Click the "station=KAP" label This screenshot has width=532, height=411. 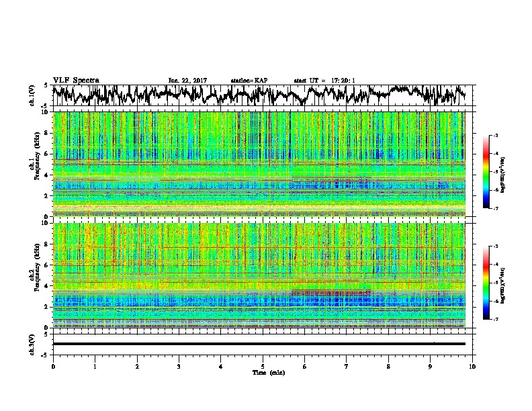point(249,81)
